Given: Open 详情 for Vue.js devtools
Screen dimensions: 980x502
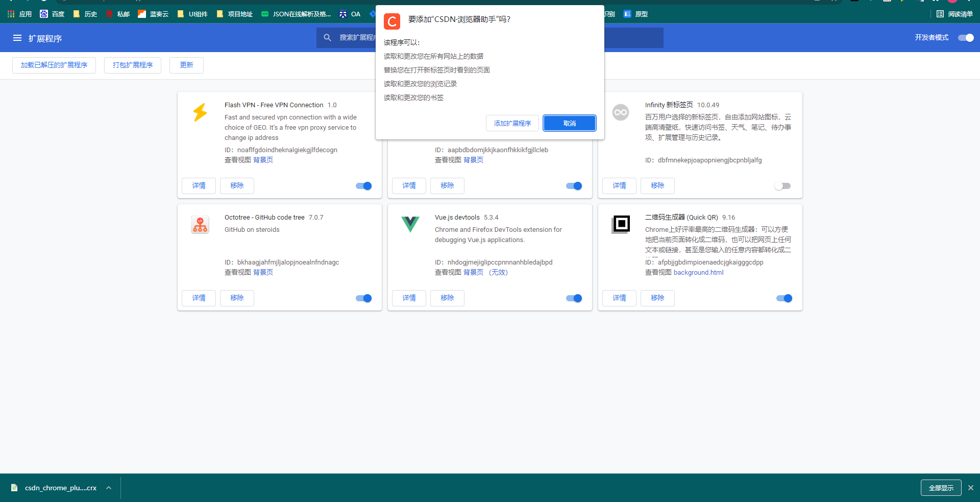Looking at the screenshot, I should click(409, 298).
